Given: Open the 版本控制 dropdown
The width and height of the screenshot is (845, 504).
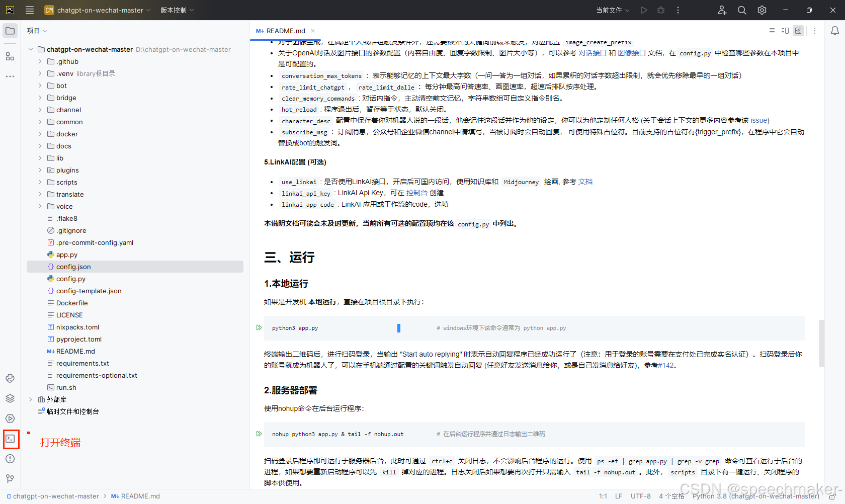Looking at the screenshot, I should click(177, 10).
